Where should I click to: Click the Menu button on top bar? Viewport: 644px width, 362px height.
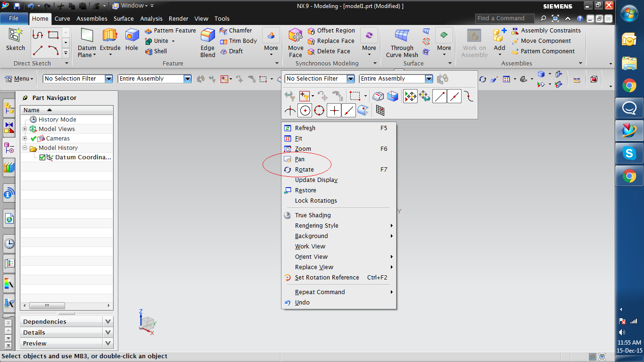click(x=19, y=79)
